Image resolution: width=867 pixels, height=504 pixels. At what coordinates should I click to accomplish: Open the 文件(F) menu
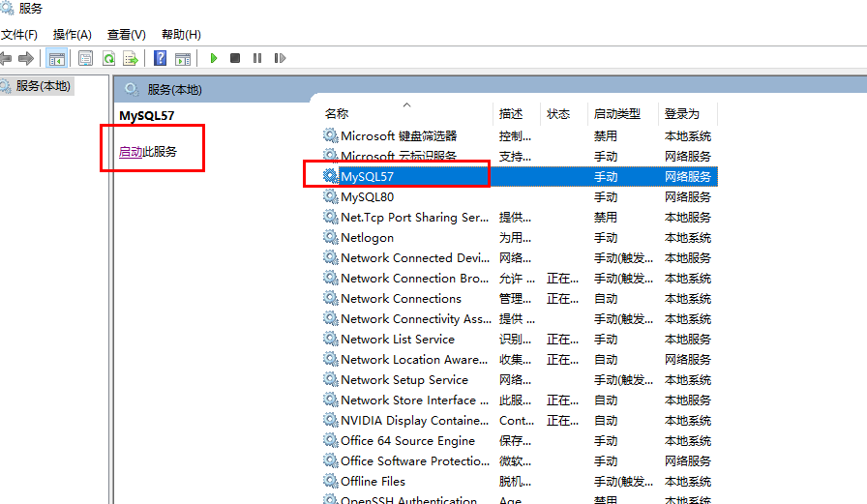coord(18,35)
